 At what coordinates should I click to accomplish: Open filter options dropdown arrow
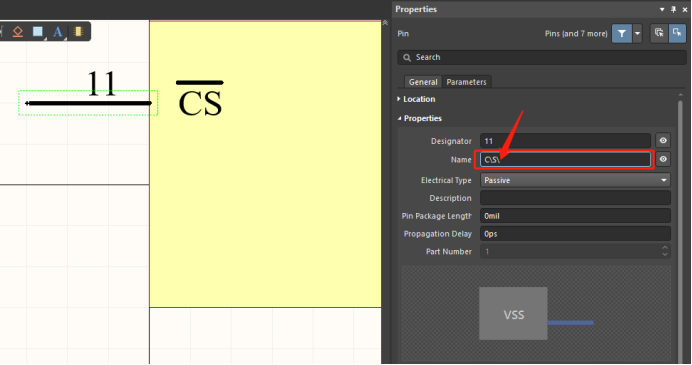click(x=637, y=34)
